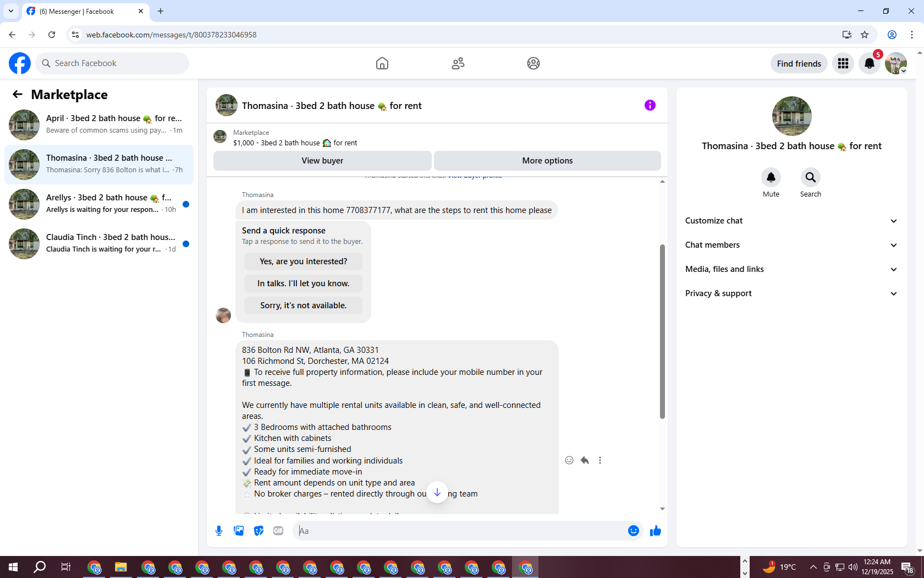Open conversation information purple icon
The image size is (924, 578).
(650, 105)
